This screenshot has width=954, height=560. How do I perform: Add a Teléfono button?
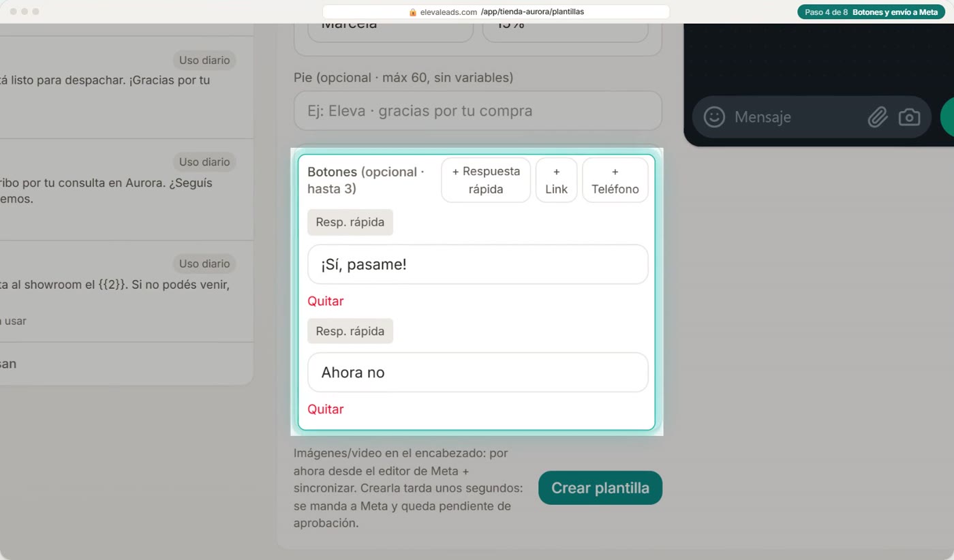(x=615, y=180)
